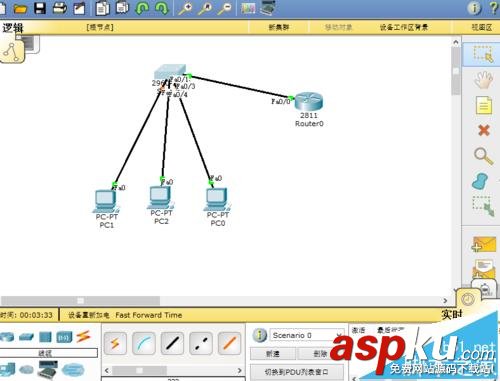Add a simple PDU with the envelope icon
The image size is (500, 381).
pos(484,244)
